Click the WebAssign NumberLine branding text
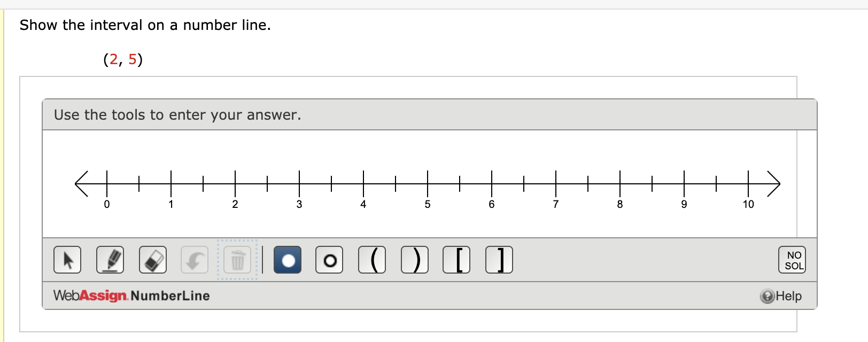The width and height of the screenshot is (868, 342). point(130,296)
